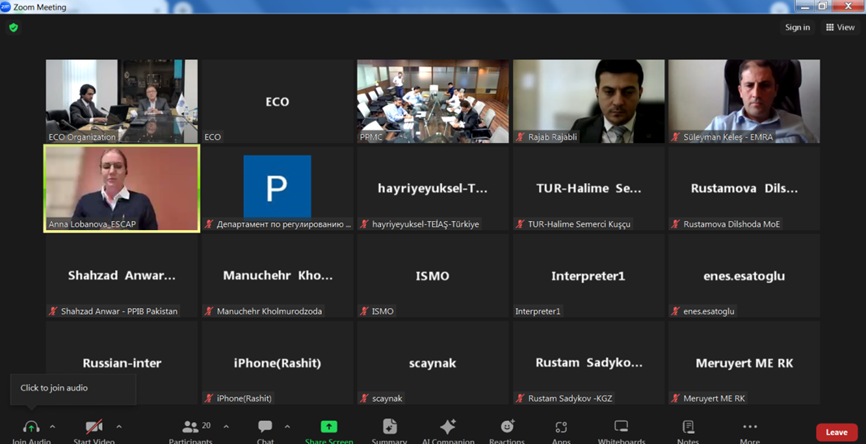The image size is (866, 444).
Task: Click the Sign in button
Action: [797, 27]
